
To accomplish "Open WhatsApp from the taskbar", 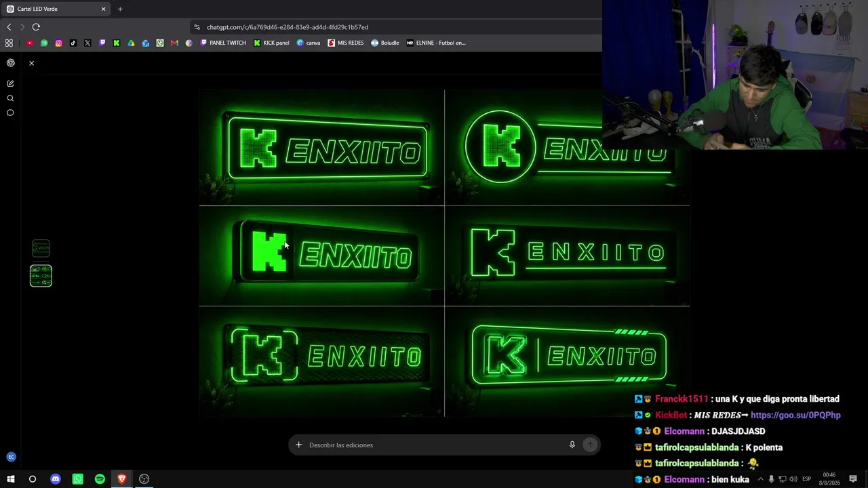I will 77,479.
